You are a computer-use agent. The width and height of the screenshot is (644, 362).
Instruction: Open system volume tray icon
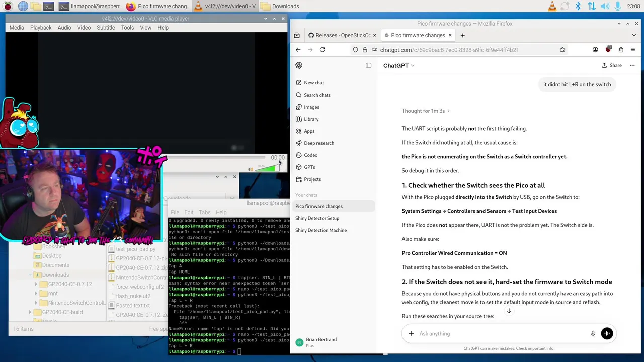(x=605, y=6)
